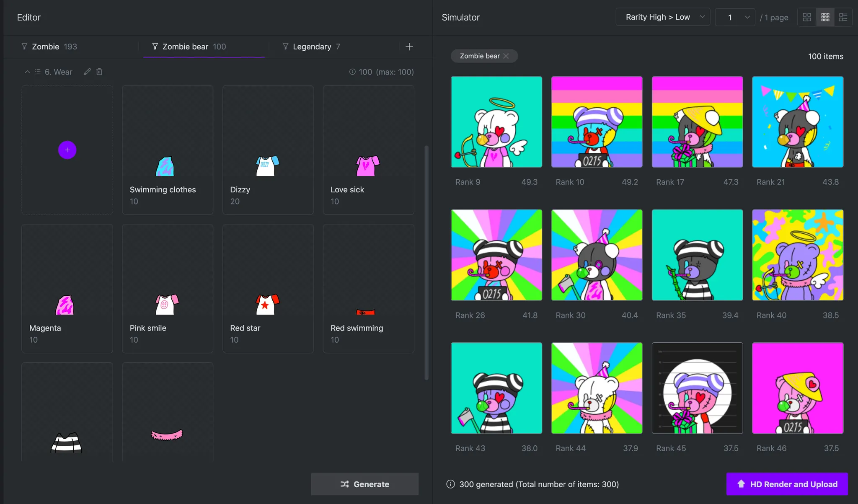Collapse the 6. Wear section
858x504 pixels.
pos(27,72)
